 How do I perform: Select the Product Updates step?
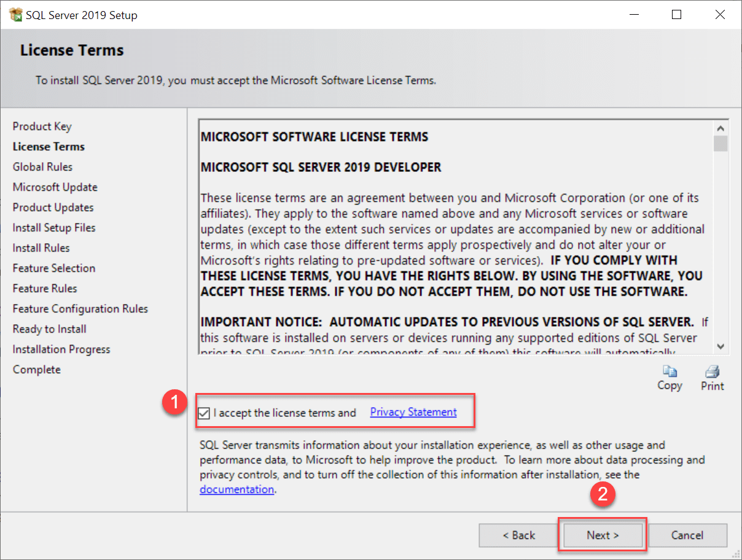53,208
